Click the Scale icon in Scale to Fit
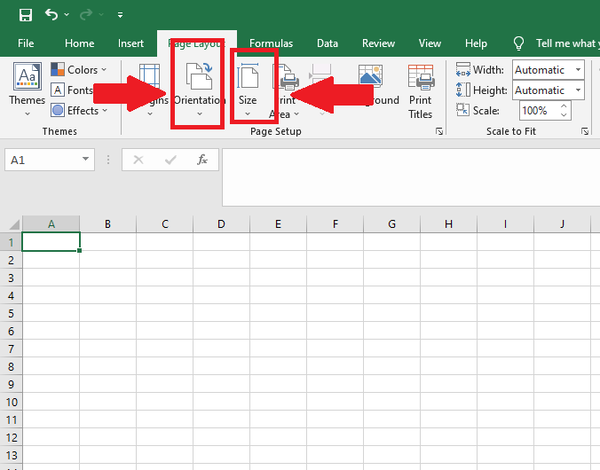Screen dimensions: 600x470 (463, 110)
